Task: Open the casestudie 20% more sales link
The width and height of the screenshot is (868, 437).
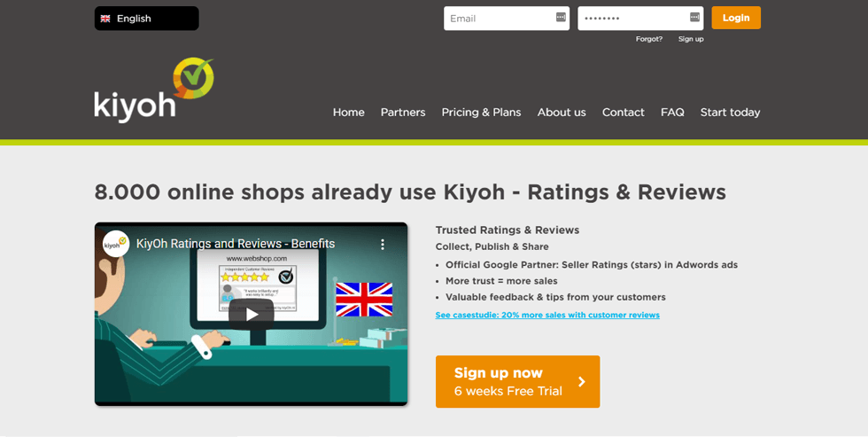Action: (547, 316)
